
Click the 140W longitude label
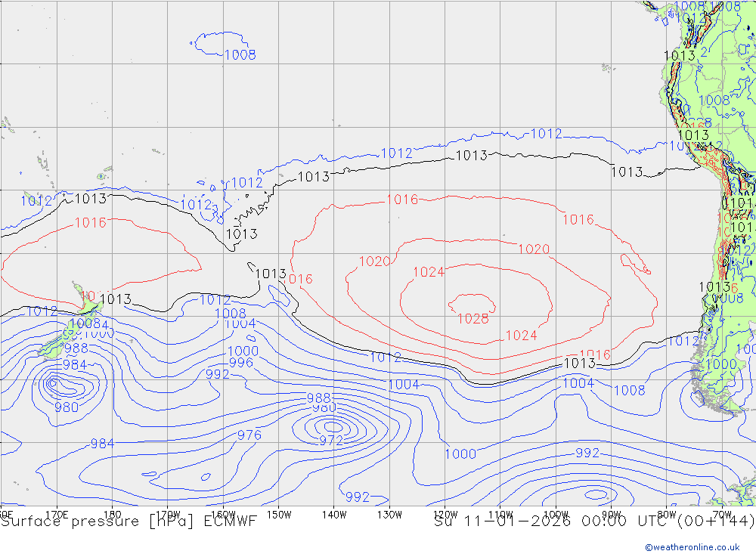coord(334,515)
